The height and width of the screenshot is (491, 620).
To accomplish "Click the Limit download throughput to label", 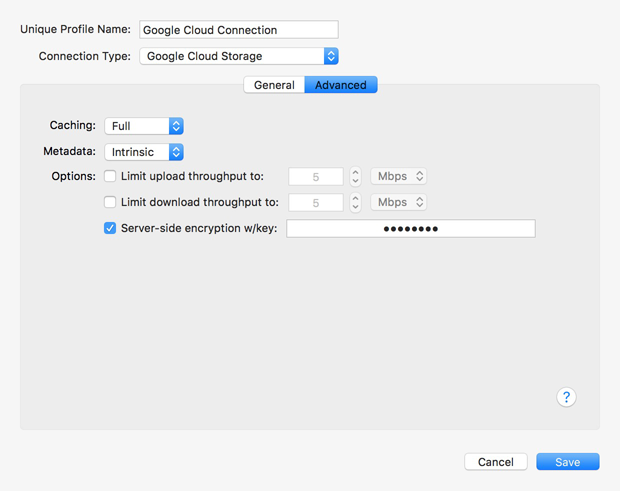I will pos(200,202).
